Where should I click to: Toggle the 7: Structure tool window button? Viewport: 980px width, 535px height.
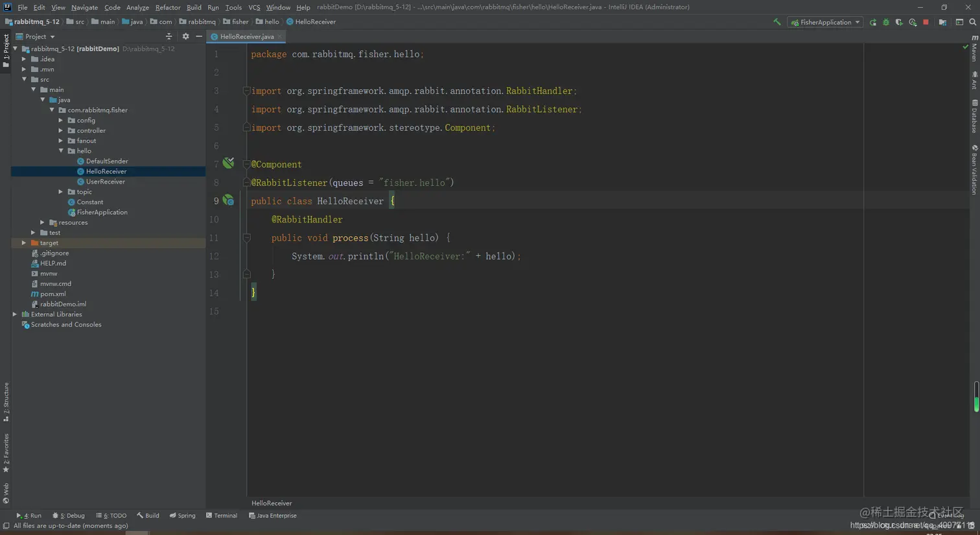6,402
